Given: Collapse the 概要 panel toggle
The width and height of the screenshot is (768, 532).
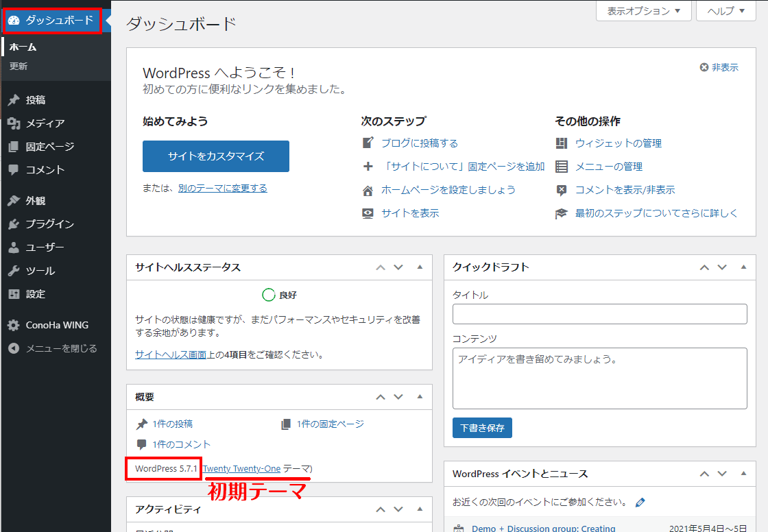Looking at the screenshot, I should coord(420,397).
